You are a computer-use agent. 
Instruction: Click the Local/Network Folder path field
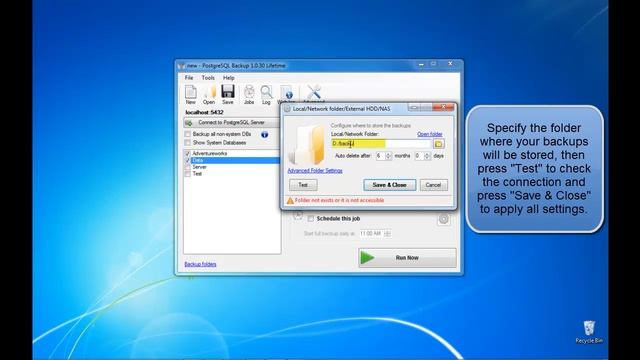381,144
